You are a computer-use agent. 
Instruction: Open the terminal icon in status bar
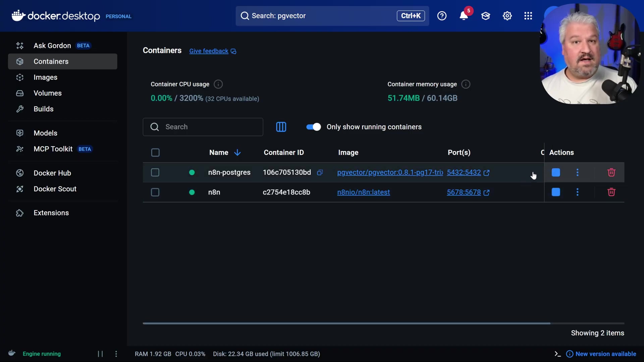[x=557, y=354]
